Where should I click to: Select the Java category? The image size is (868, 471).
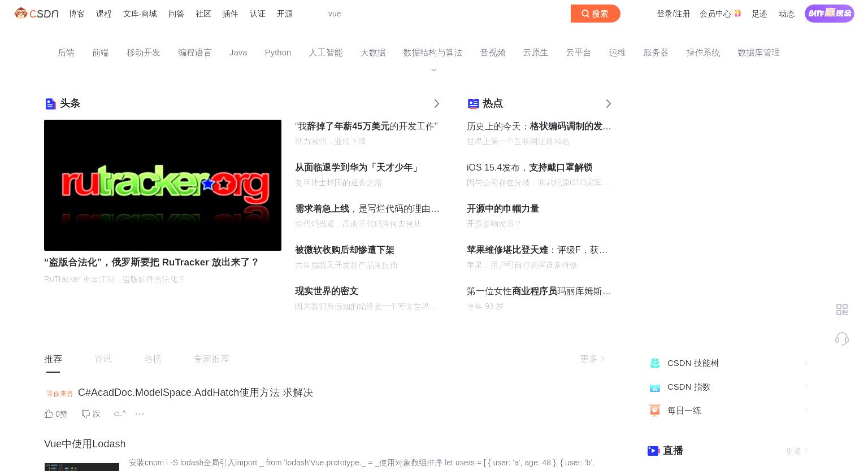point(238,53)
